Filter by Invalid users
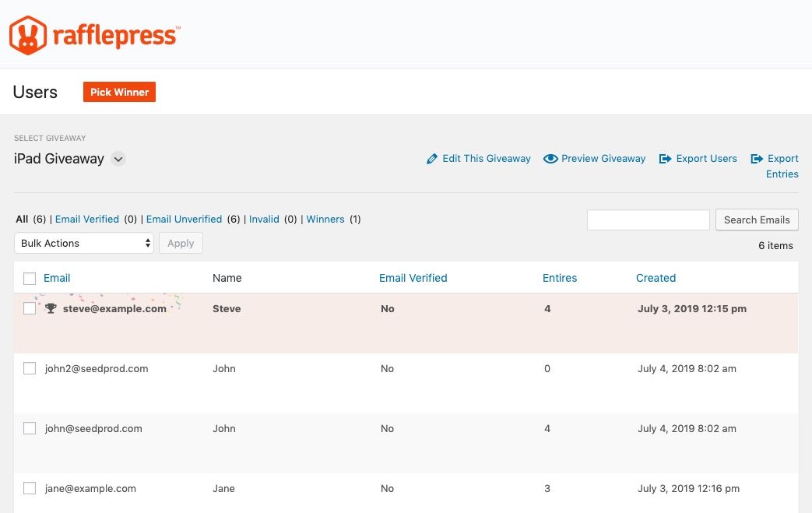Screen dimensions: 812x513 [264, 219]
